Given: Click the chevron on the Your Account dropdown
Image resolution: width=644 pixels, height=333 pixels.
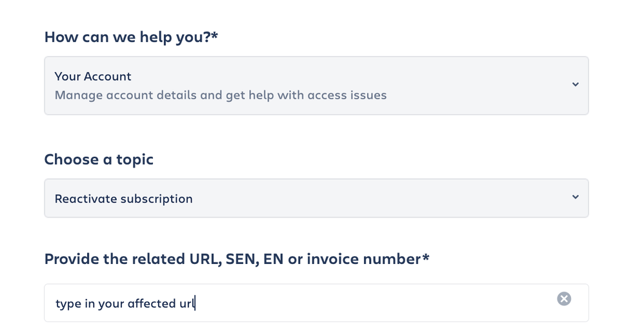Looking at the screenshot, I should point(575,85).
